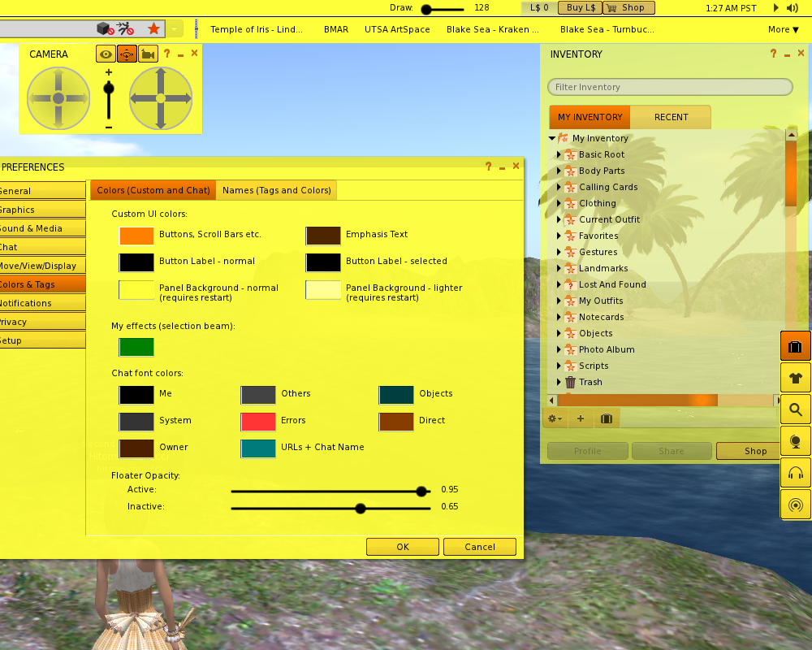Click the green selection beam color swatch
This screenshot has width=812, height=650.
[x=136, y=348]
